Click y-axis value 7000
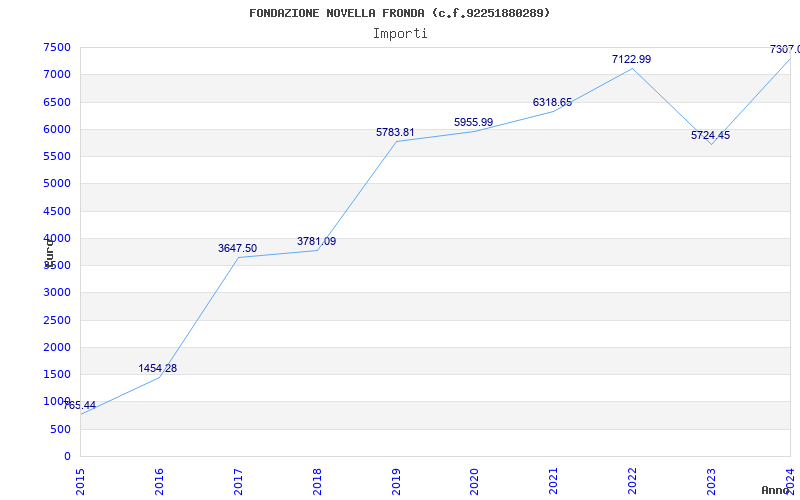Screen dimensions: 800x500 pos(57,74)
